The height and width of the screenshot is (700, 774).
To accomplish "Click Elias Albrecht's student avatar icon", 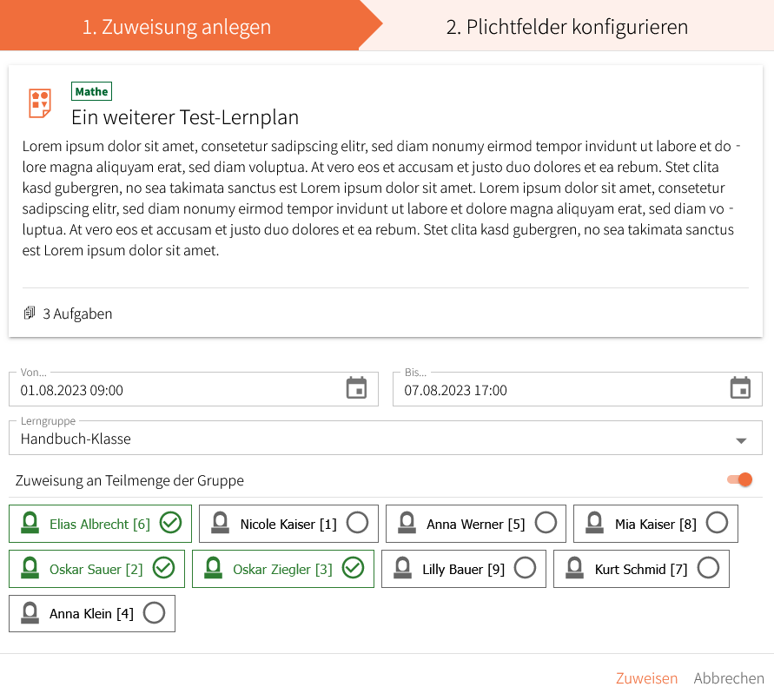I will coord(30,524).
